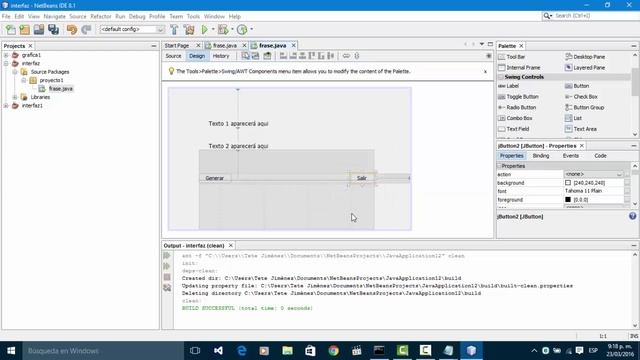Select the Text Field palette item
640x360 pixels.
[x=514, y=129]
